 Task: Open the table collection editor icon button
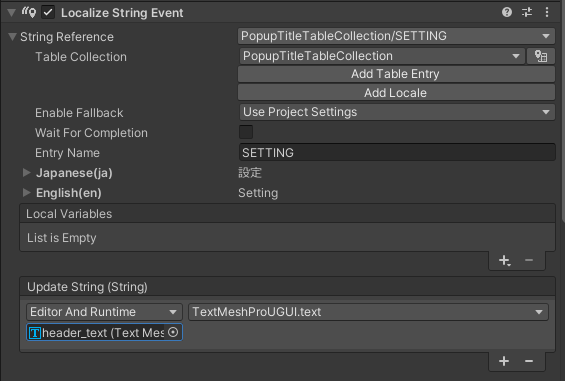tap(540, 56)
